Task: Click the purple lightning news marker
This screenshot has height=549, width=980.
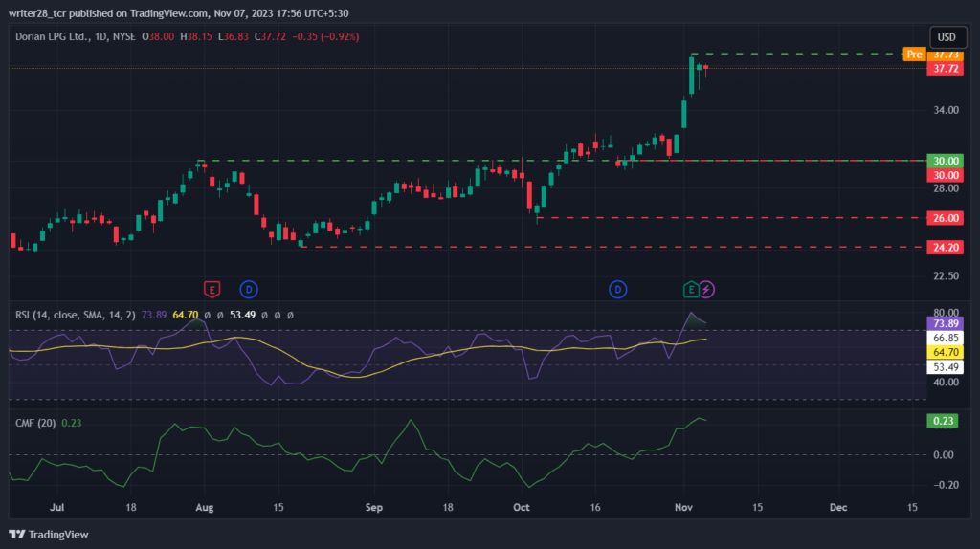Action: (706, 289)
